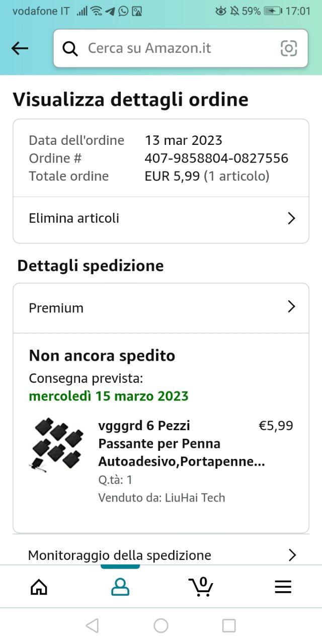
Task: Tap the search magnifier icon
Action: tap(70, 48)
